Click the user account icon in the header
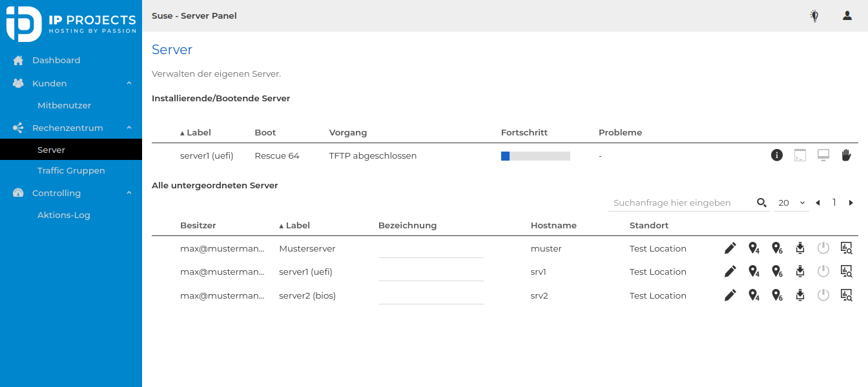 pyautogui.click(x=847, y=15)
